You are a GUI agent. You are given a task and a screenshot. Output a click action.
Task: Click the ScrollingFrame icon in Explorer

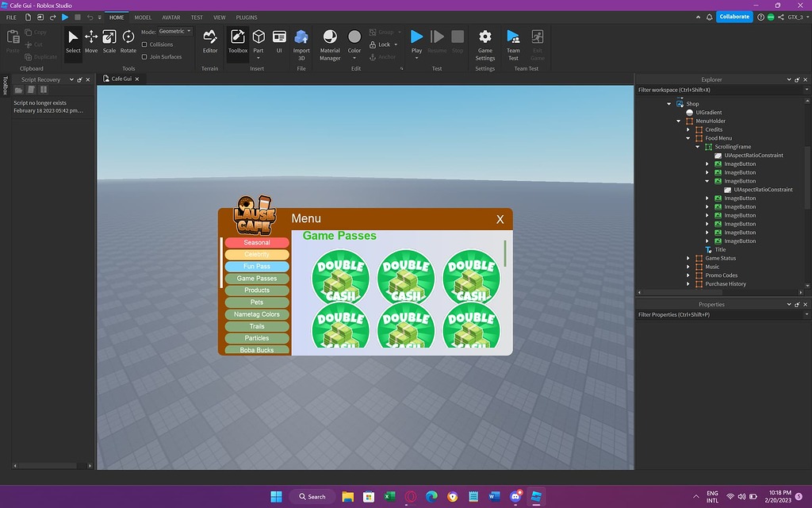coord(708,147)
